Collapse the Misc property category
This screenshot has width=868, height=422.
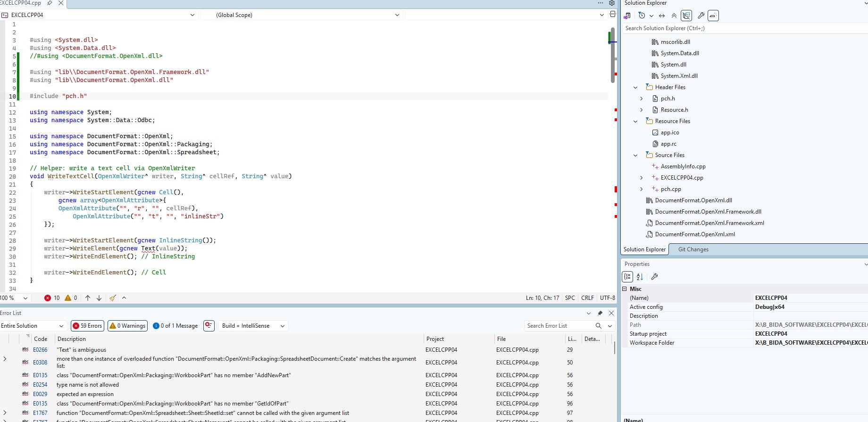tap(625, 289)
